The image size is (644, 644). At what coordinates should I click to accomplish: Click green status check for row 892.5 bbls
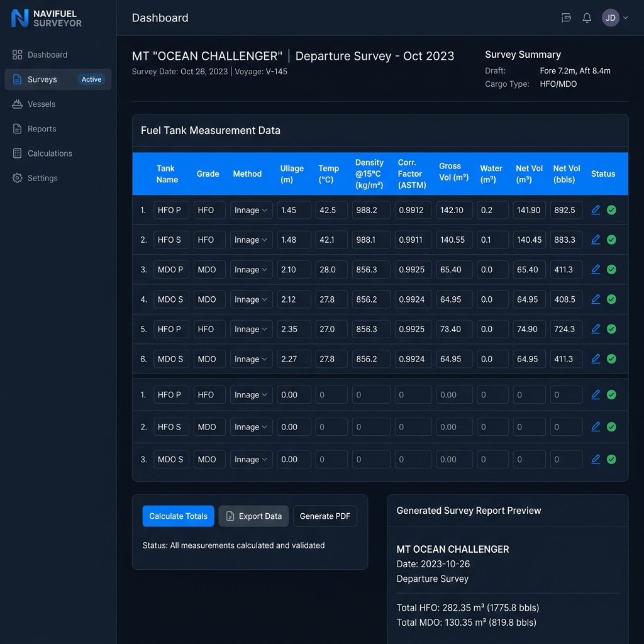(x=611, y=210)
